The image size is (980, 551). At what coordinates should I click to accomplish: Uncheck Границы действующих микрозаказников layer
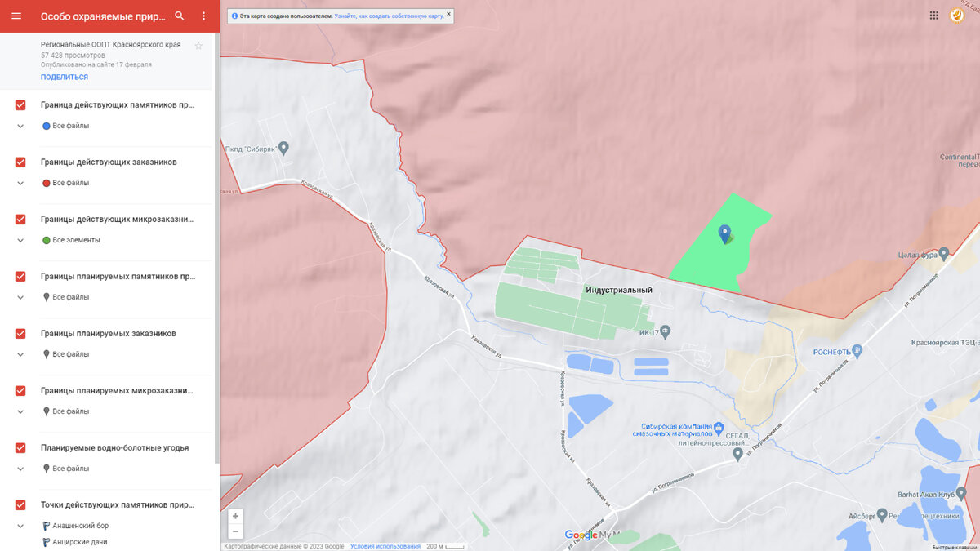(x=20, y=220)
